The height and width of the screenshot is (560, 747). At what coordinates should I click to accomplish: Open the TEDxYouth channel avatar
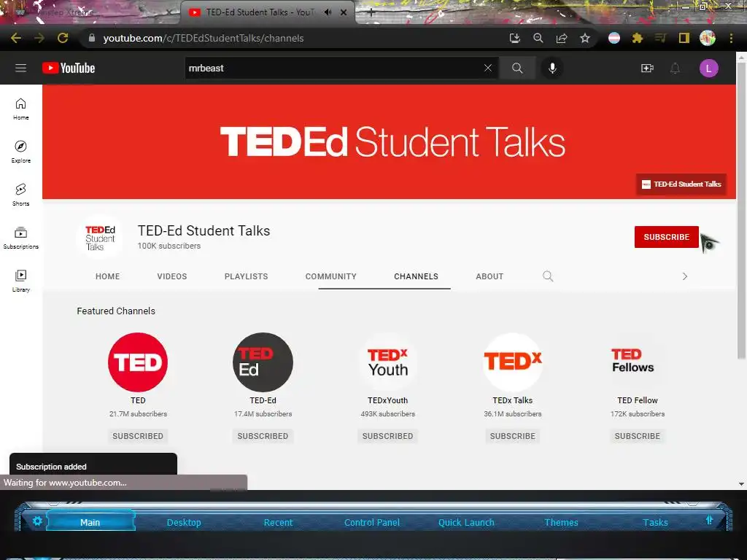click(x=388, y=362)
